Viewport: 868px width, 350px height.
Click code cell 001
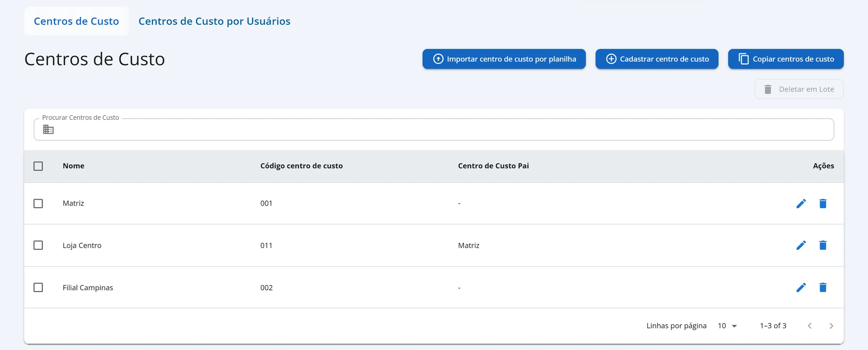click(x=266, y=203)
